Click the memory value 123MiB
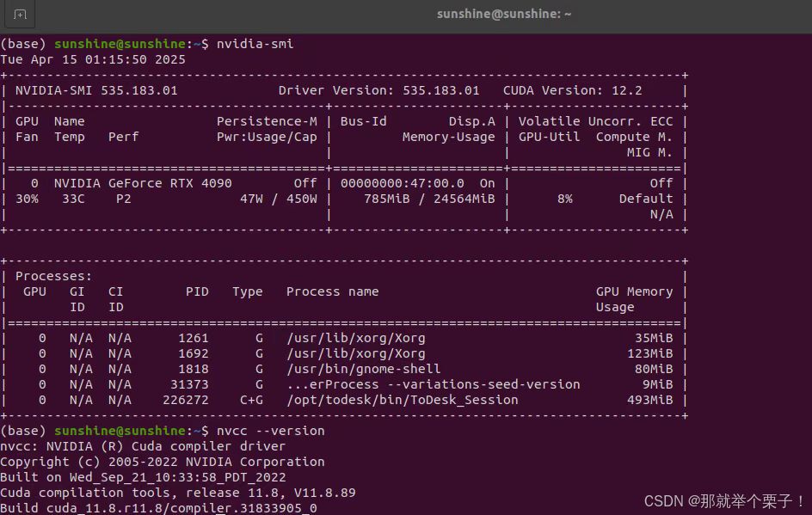The height and width of the screenshot is (515, 812). (x=650, y=354)
